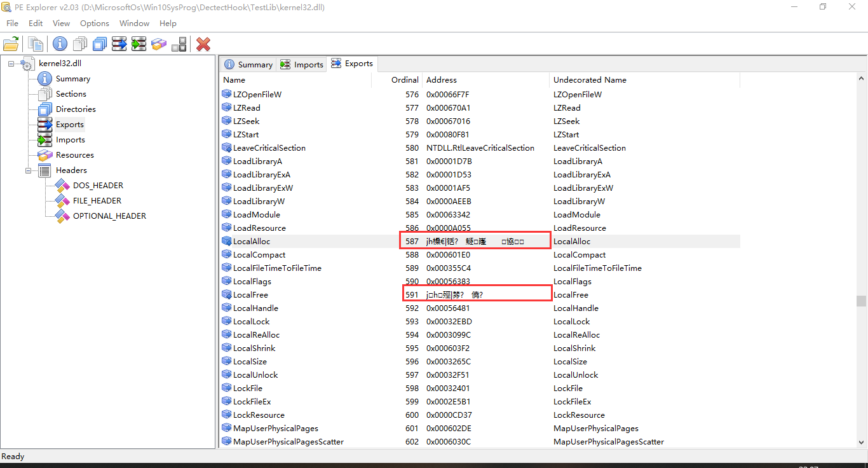Click the copy toolbar icon
The image size is (868, 468).
click(36, 44)
